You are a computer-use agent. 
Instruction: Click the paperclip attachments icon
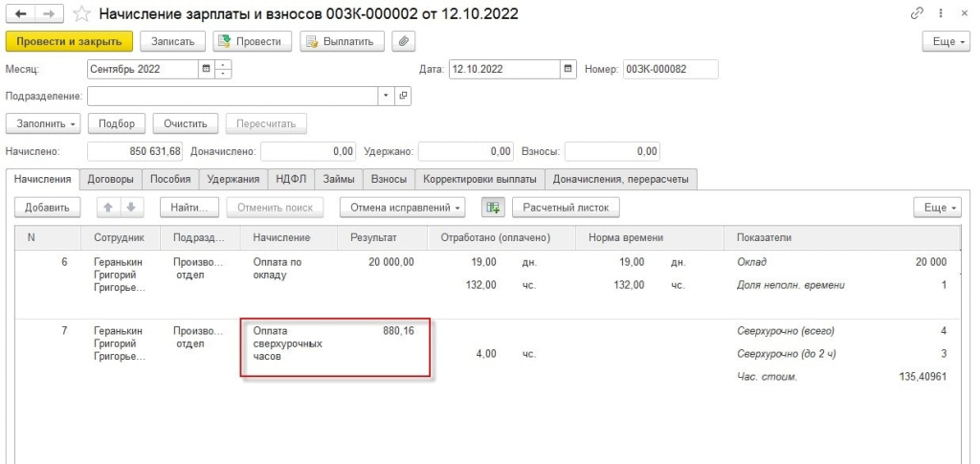click(404, 41)
